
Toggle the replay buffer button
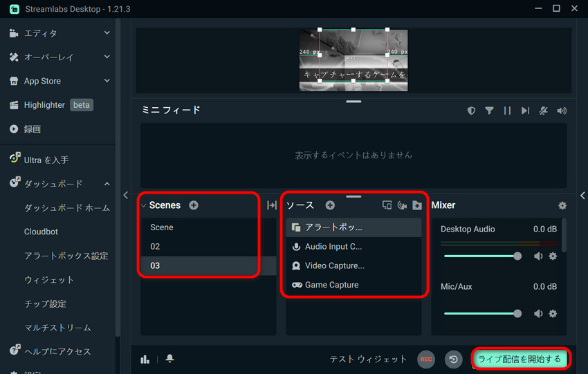(x=453, y=359)
